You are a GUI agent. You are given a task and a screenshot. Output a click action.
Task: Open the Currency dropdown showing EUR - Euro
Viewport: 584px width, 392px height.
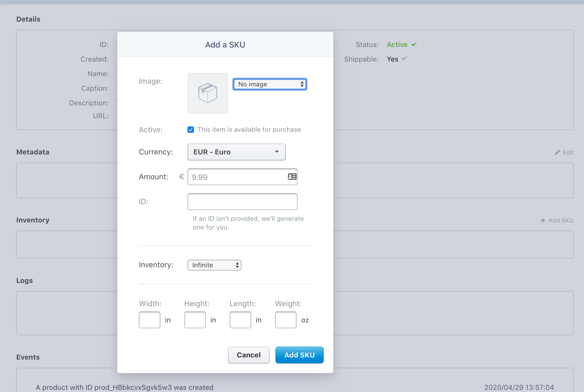pyautogui.click(x=236, y=152)
